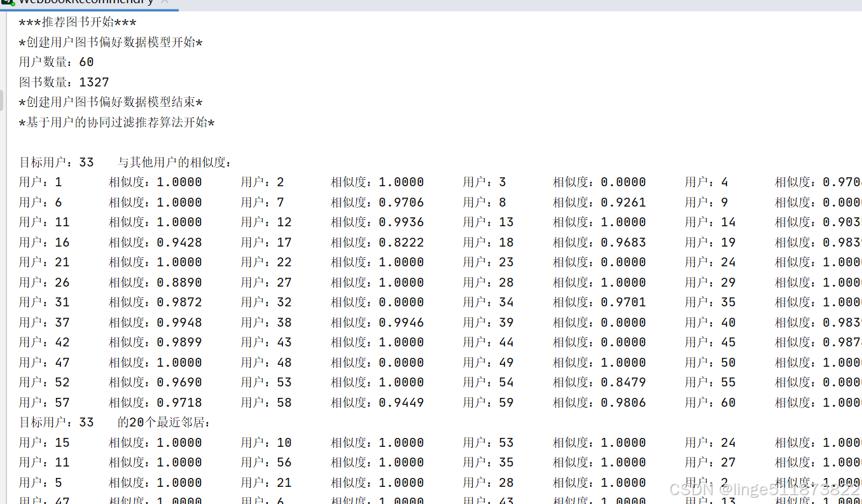Click the '用户：54' cell
Viewport: 862px width, 504px height.
(488, 383)
